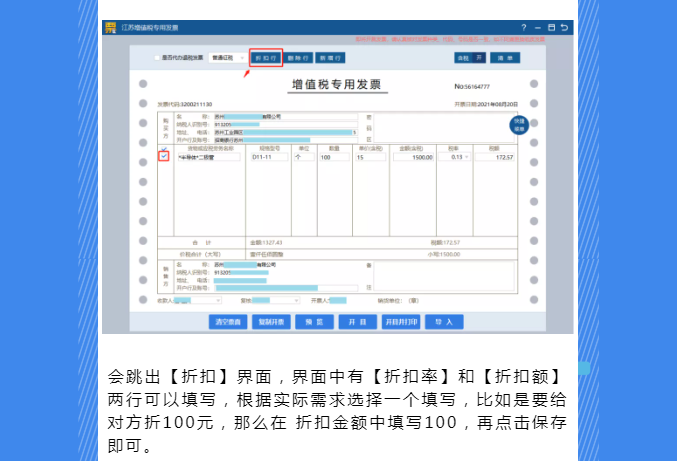The width and height of the screenshot is (679, 461).
Task: Click the 单价 unit price field showing 15
Action: click(370, 158)
